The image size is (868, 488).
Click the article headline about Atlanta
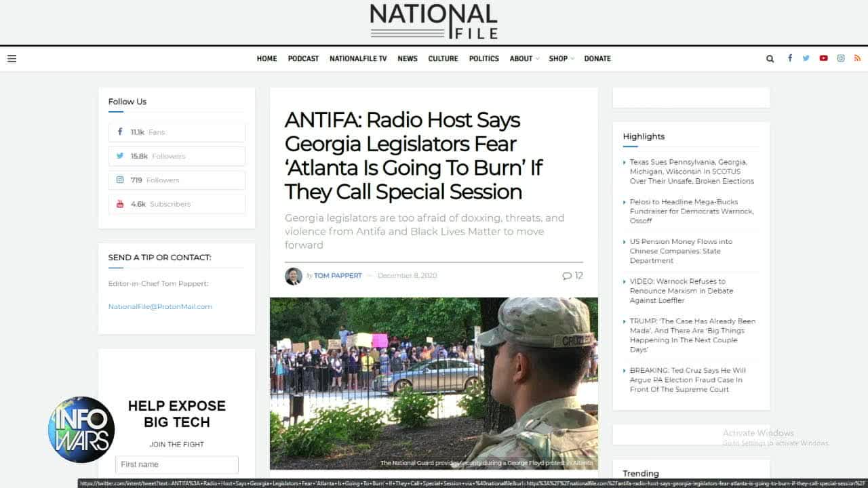point(413,156)
